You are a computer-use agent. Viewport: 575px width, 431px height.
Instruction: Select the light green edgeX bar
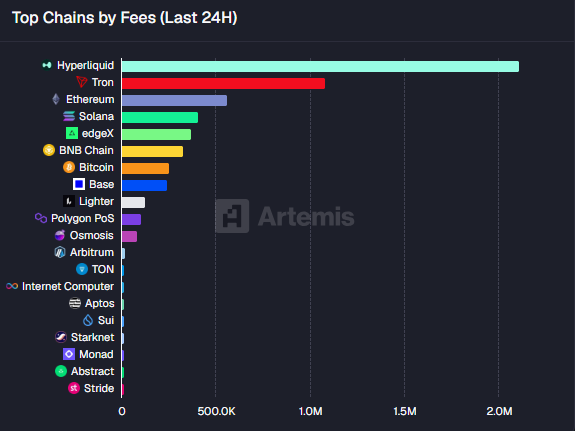point(157,135)
